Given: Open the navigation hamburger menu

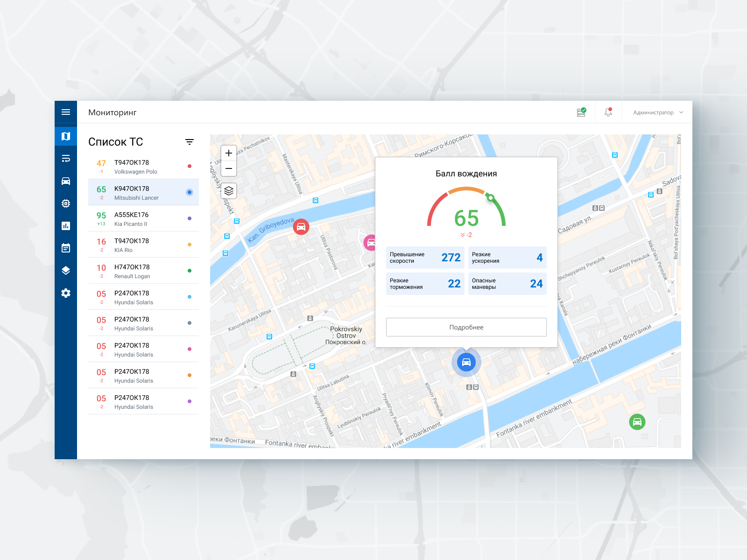Looking at the screenshot, I should click(66, 112).
